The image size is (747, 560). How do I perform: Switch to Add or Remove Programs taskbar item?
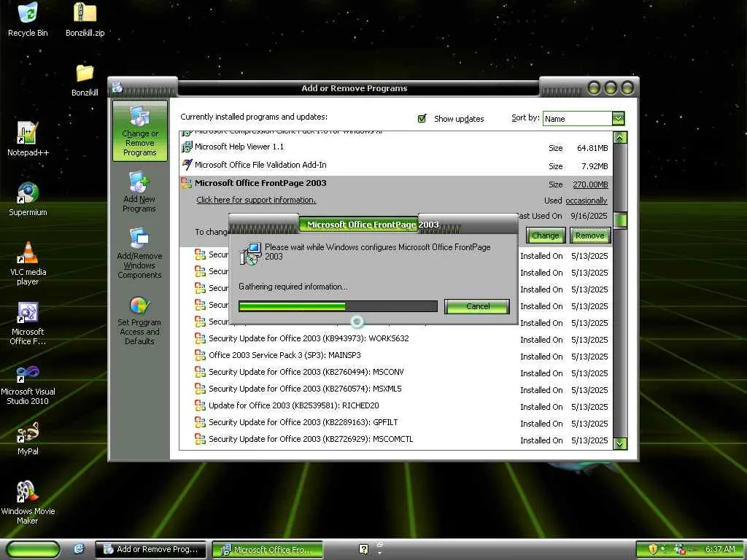click(x=150, y=550)
